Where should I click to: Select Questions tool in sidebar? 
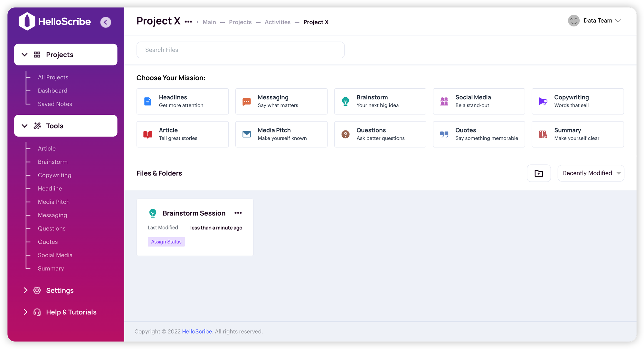click(52, 228)
